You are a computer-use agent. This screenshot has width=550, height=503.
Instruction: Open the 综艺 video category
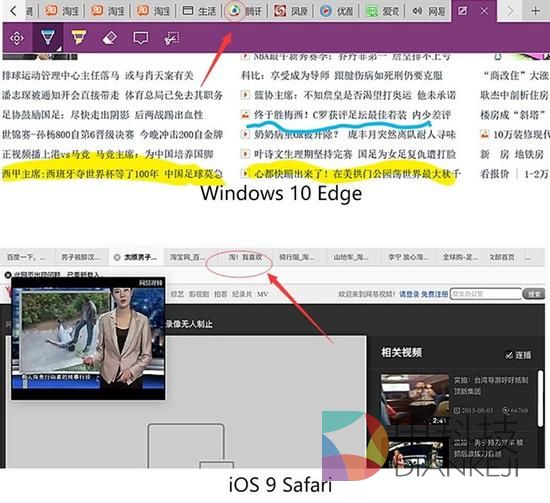coord(177,294)
